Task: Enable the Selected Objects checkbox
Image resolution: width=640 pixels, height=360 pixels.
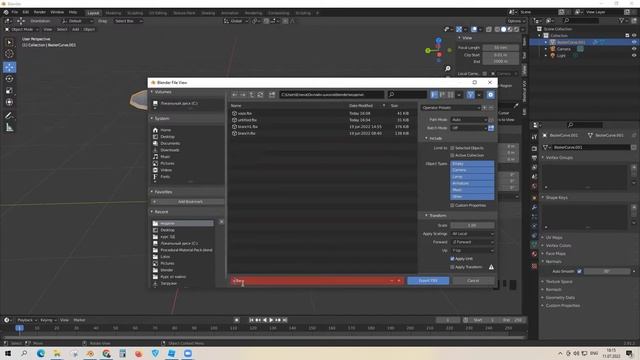Action: (452, 148)
